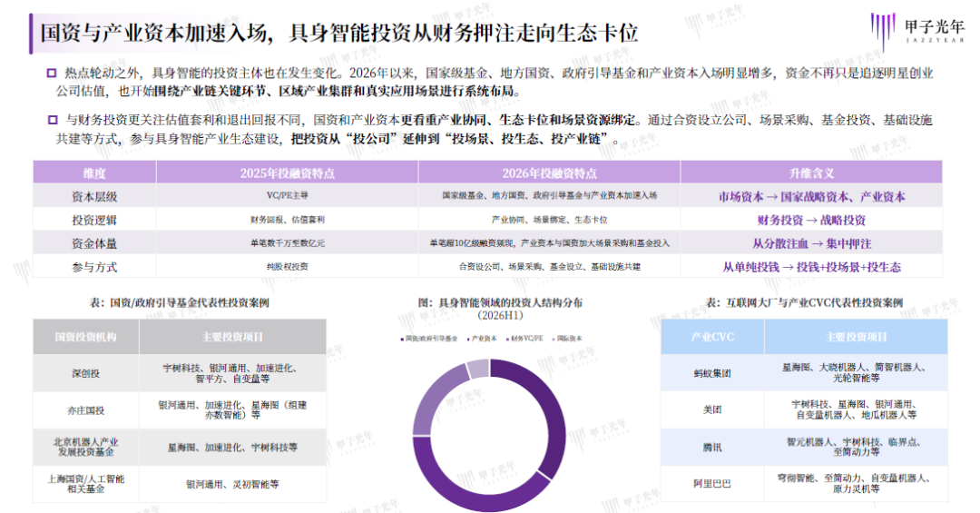
Task: Click the cell 星海图、加速进化、宇树科技等
Action: click(232, 447)
